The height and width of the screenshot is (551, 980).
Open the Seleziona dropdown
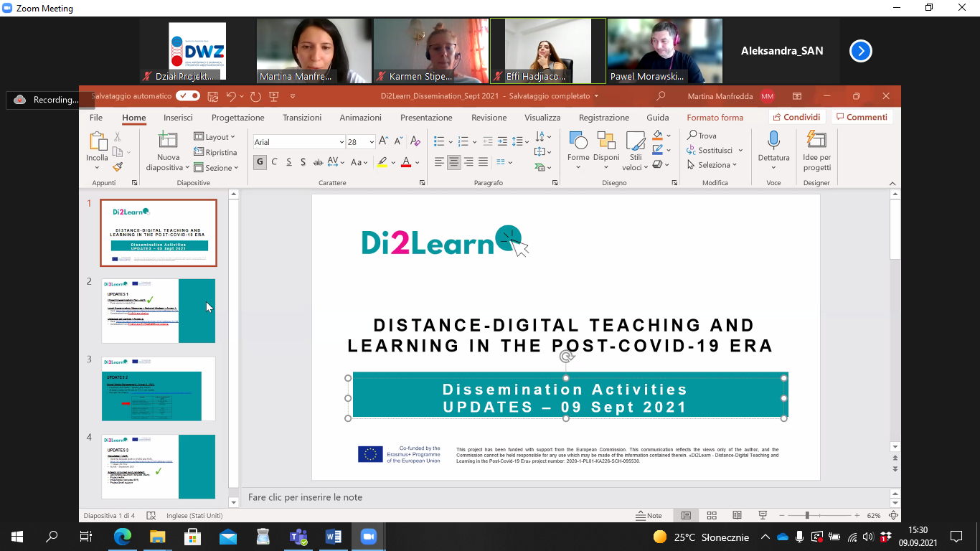pos(712,165)
